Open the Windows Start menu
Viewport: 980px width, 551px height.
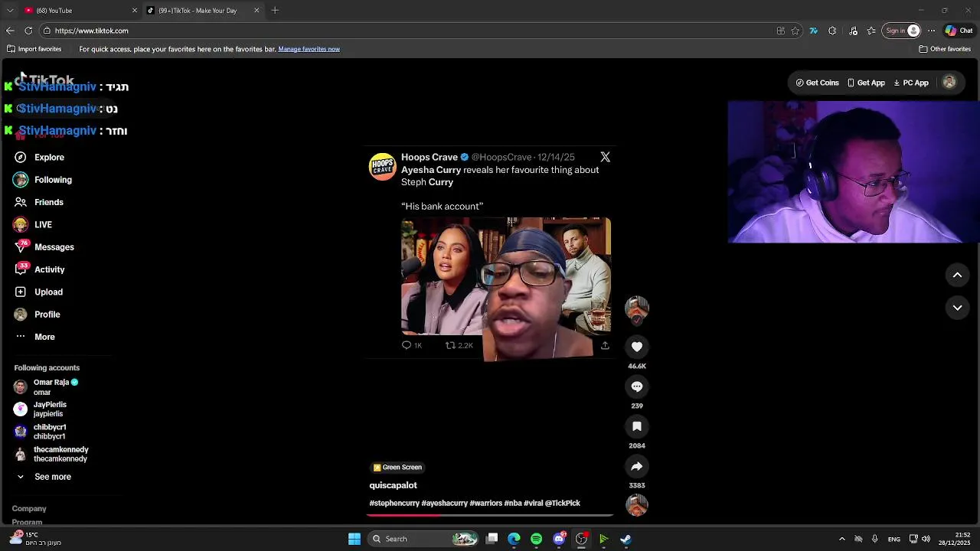[x=354, y=539]
